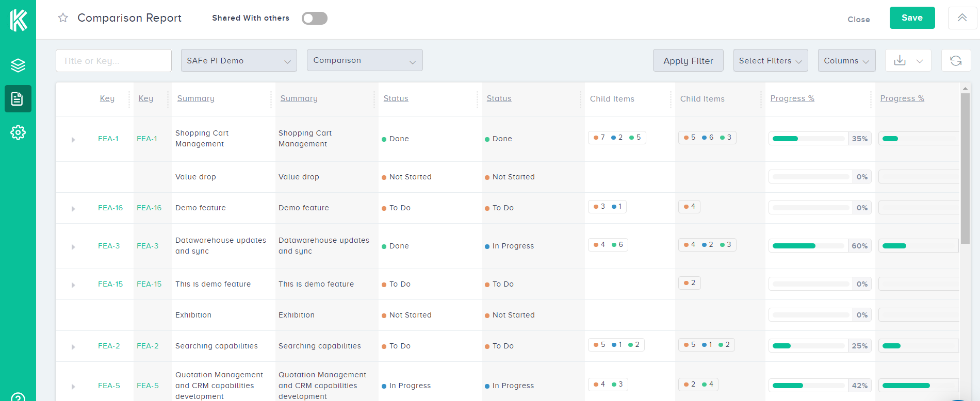This screenshot has width=980, height=401.
Task: Click the green Save button
Action: pyautogui.click(x=912, y=18)
